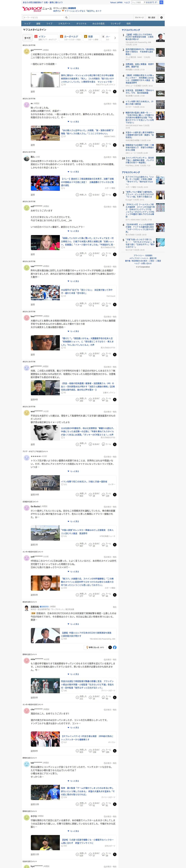Click the ログイン link
This screenshot has height=868, width=186.
[x=57, y=11]
